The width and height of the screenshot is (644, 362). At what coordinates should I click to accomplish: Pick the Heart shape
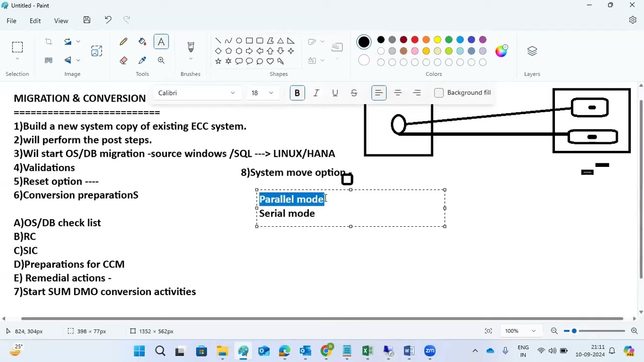point(270,61)
